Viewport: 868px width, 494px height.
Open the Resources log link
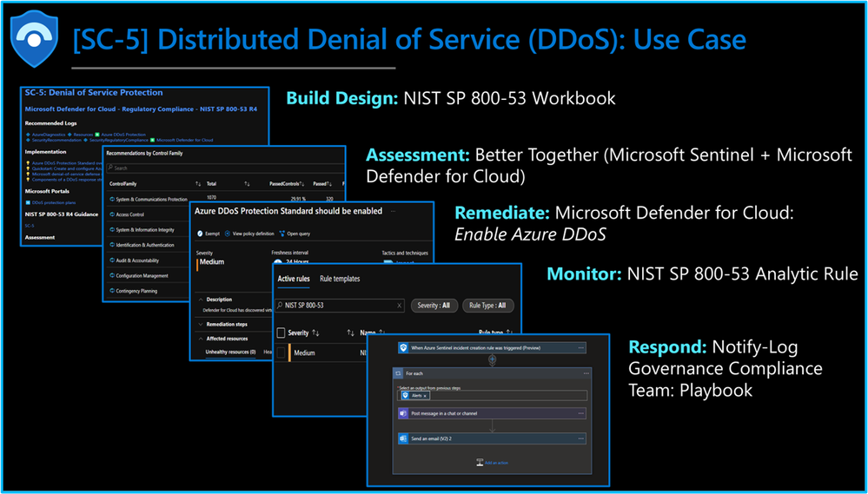click(83, 135)
